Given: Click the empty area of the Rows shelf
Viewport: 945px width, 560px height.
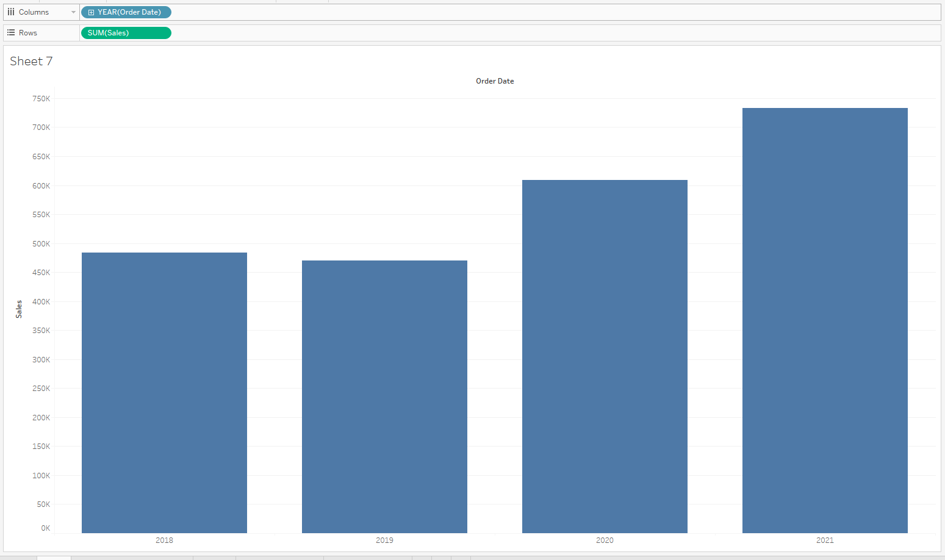Looking at the screenshot, I should coord(427,32).
